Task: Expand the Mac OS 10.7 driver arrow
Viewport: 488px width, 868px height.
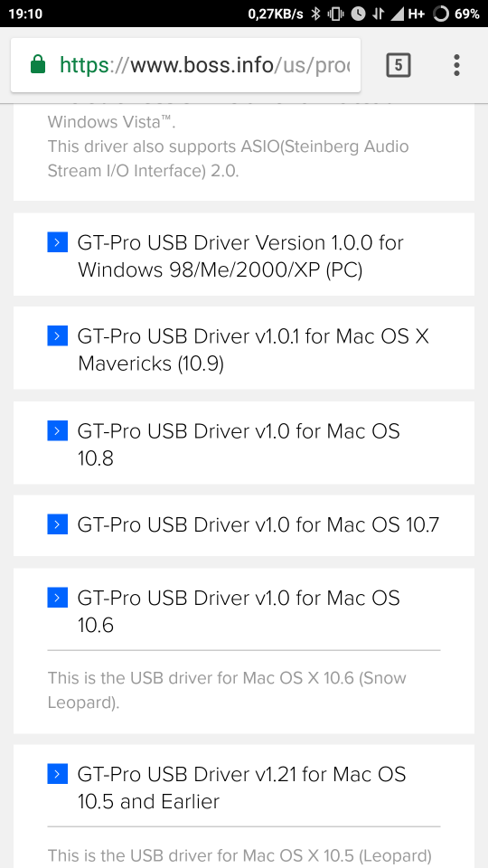Action: tap(58, 524)
